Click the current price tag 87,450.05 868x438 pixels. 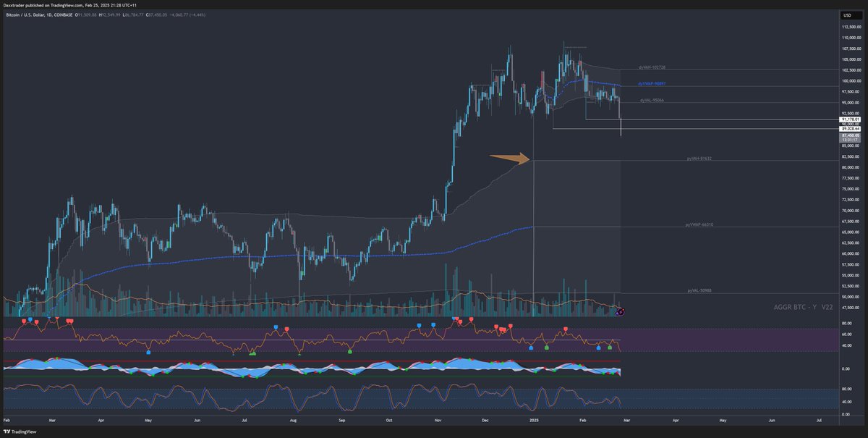(x=849, y=135)
